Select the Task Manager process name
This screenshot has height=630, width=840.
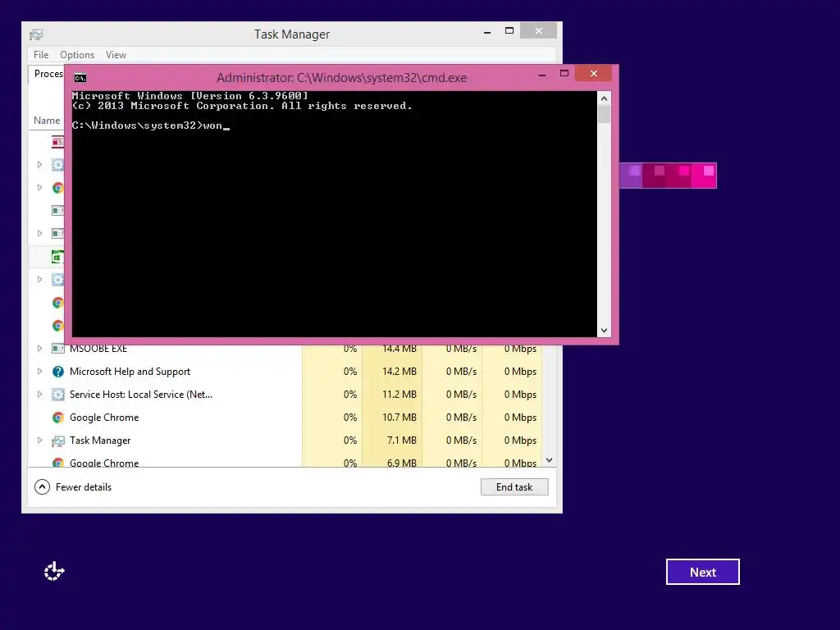tap(100, 441)
